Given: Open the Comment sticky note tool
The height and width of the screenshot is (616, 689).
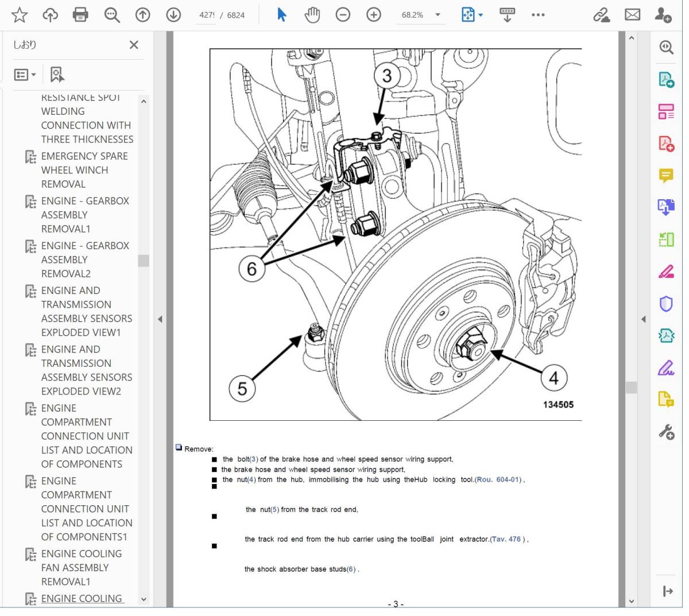Looking at the screenshot, I should pos(666,175).
